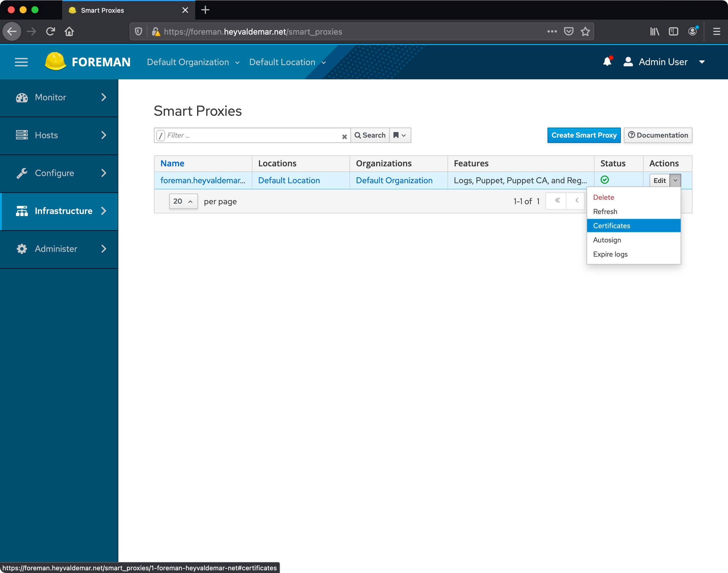
Task: Select the Autosign context menu item
Action: [x=607, y=240]
